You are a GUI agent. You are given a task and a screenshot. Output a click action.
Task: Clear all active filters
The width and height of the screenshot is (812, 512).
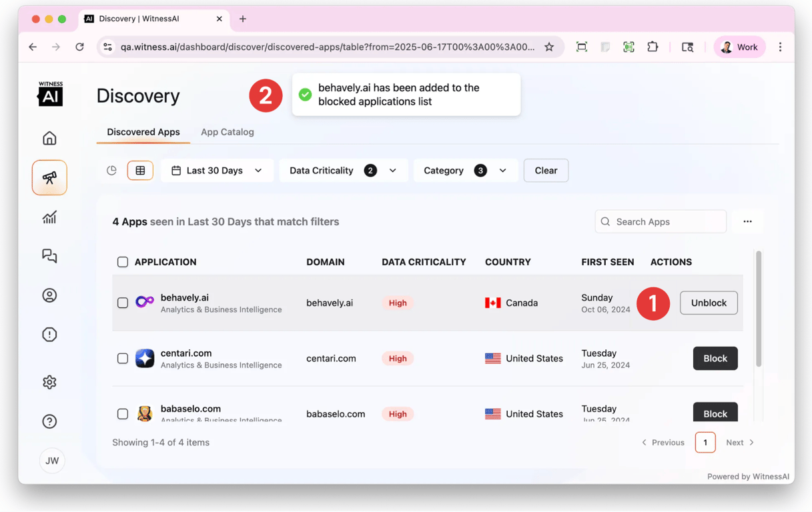point(546,171)
